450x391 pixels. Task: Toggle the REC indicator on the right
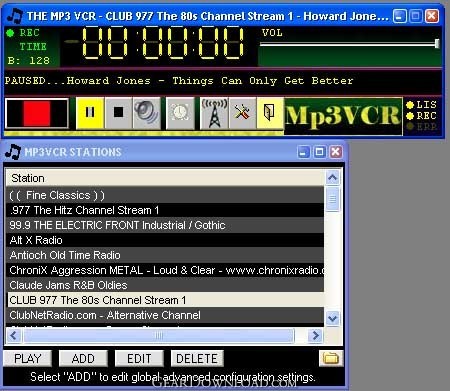pos(422,116)
